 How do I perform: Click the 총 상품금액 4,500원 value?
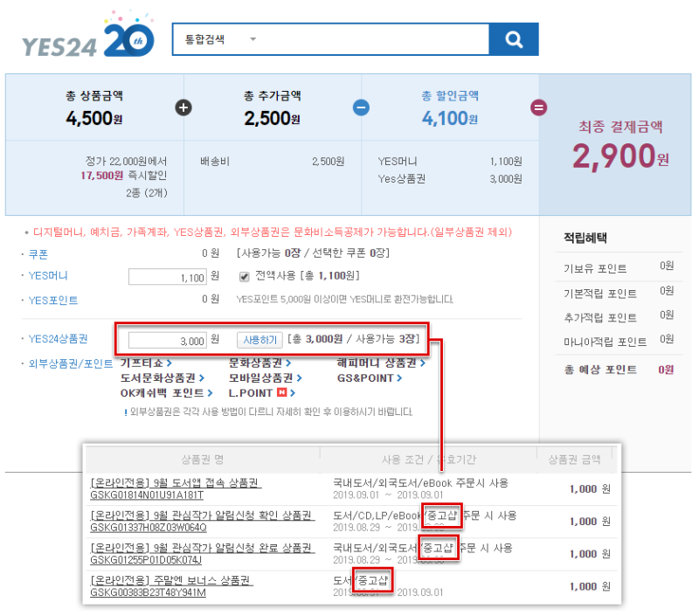[x=94, y=119]
